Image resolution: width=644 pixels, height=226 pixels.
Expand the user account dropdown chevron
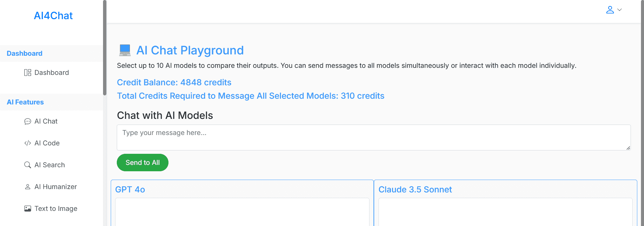point(620,10)
